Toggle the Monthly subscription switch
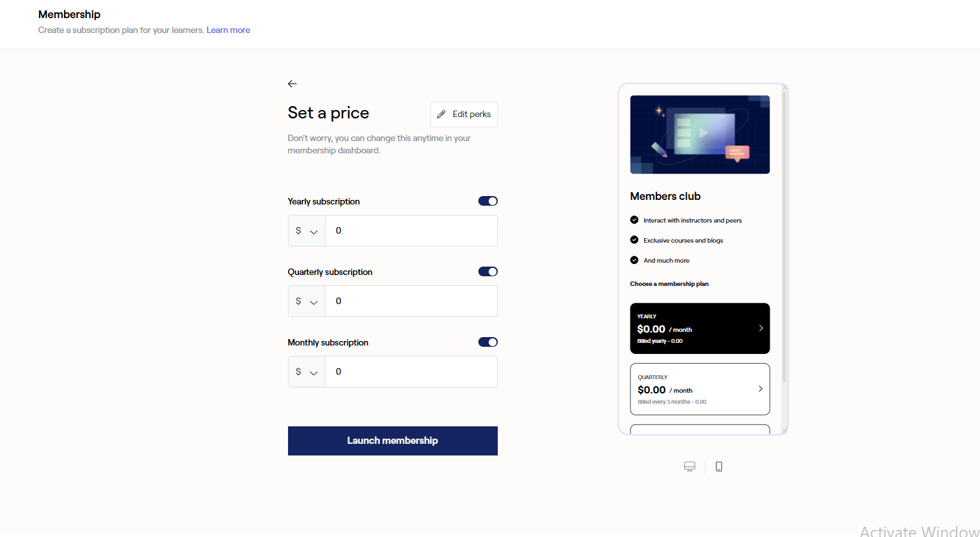 click(488, 342)
